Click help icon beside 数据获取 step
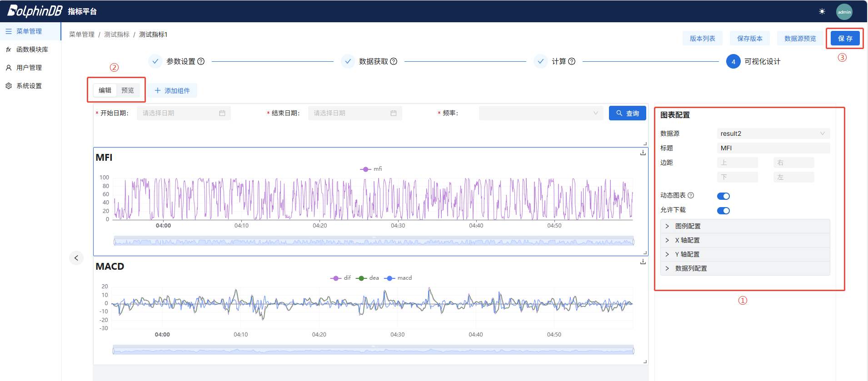Screen dimensions: 868x381 (394, 61)
